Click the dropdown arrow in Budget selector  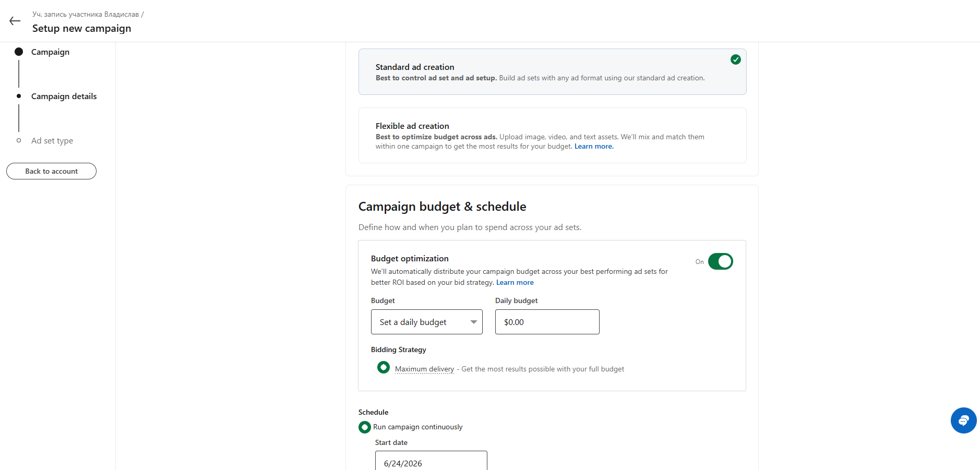click(x=473, y=322)
